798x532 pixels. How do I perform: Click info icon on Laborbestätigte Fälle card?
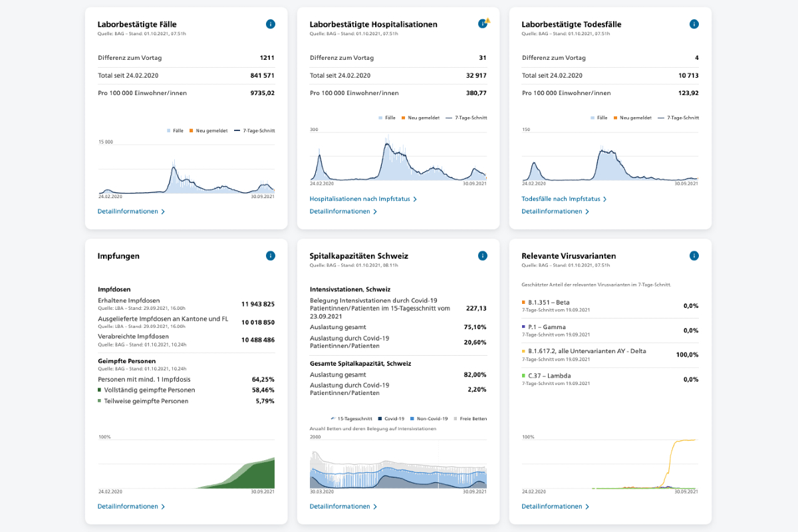[x=271, y=24]
